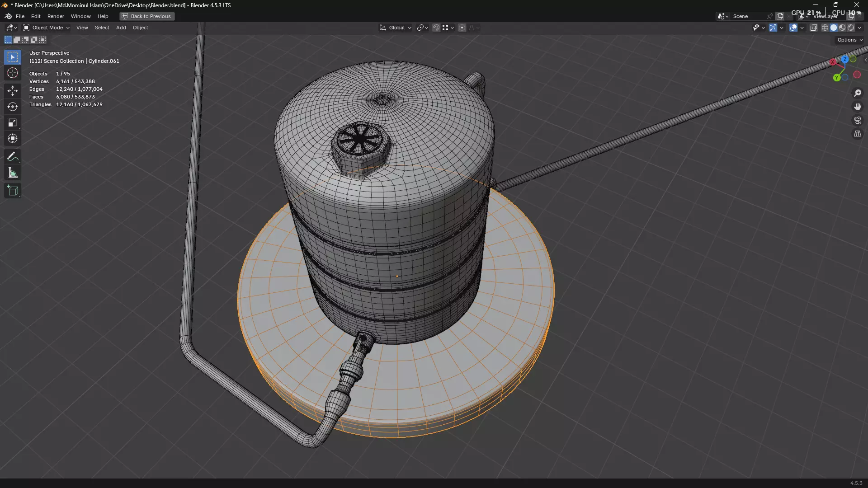868x488 pixels.
Task: Open the File menu
Action: [x=20, y=16]
